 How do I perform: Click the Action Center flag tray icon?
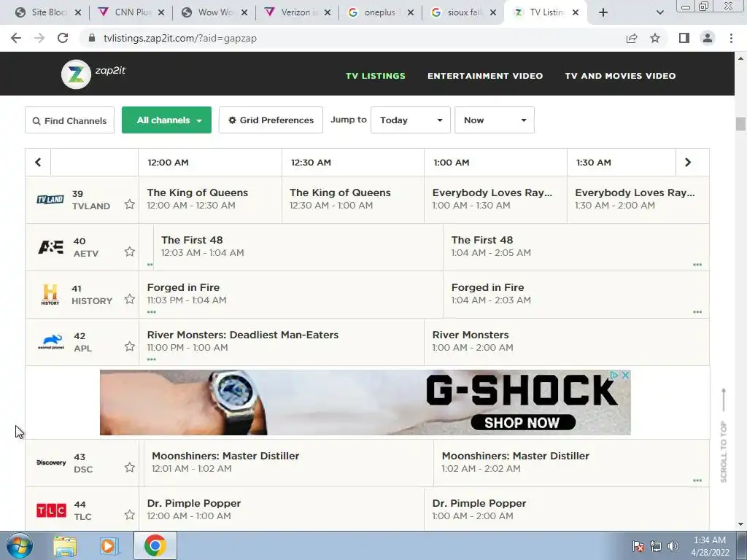638,546
